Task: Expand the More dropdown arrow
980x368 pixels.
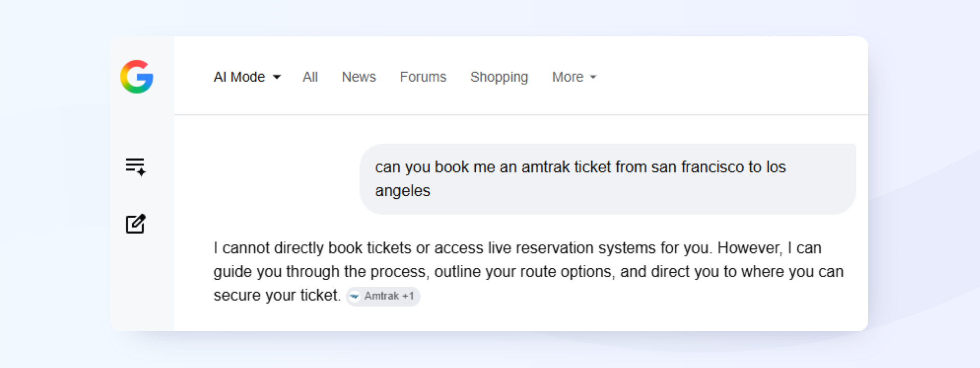Action: (593, 77)
